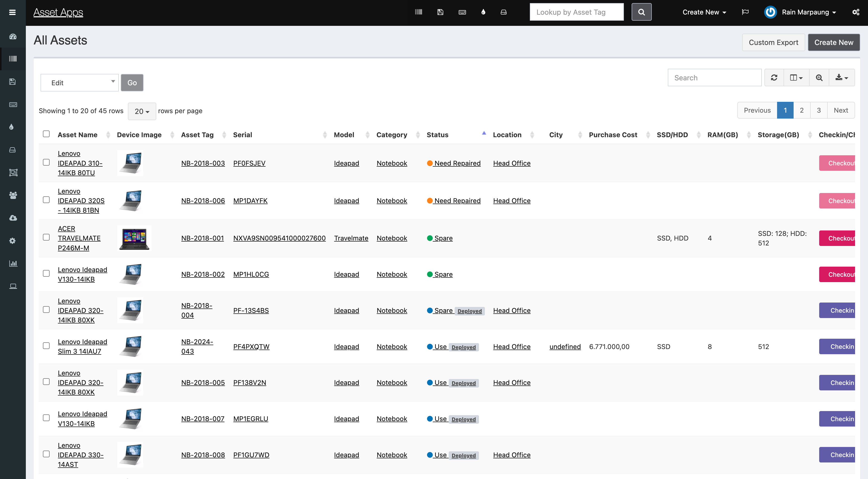Click the hamburger menu icon
Screen dimensions: 868x479
click(12, 12)
